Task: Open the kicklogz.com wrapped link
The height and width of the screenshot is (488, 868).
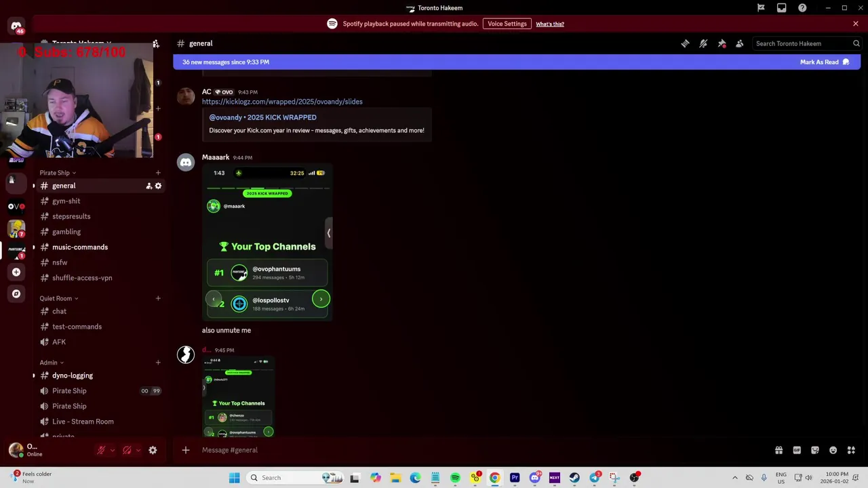Action: pyautogui.click(x=282, y=102)
